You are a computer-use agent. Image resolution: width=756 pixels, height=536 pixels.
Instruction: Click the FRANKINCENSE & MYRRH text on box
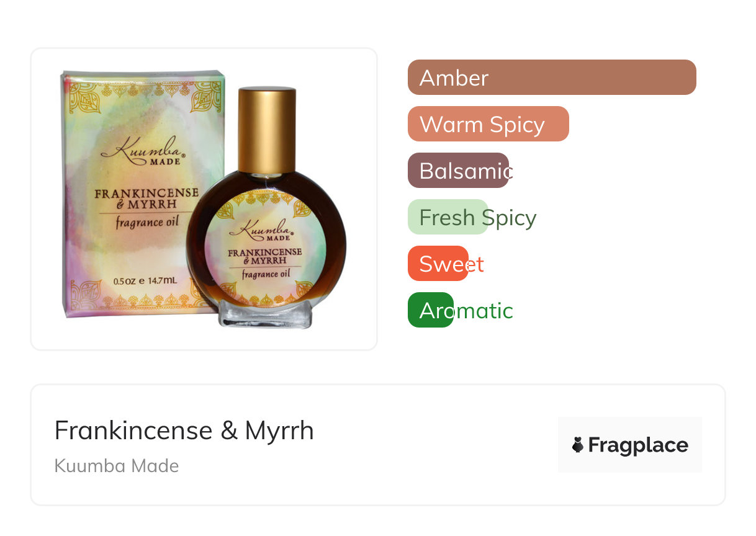coord(147,199)
